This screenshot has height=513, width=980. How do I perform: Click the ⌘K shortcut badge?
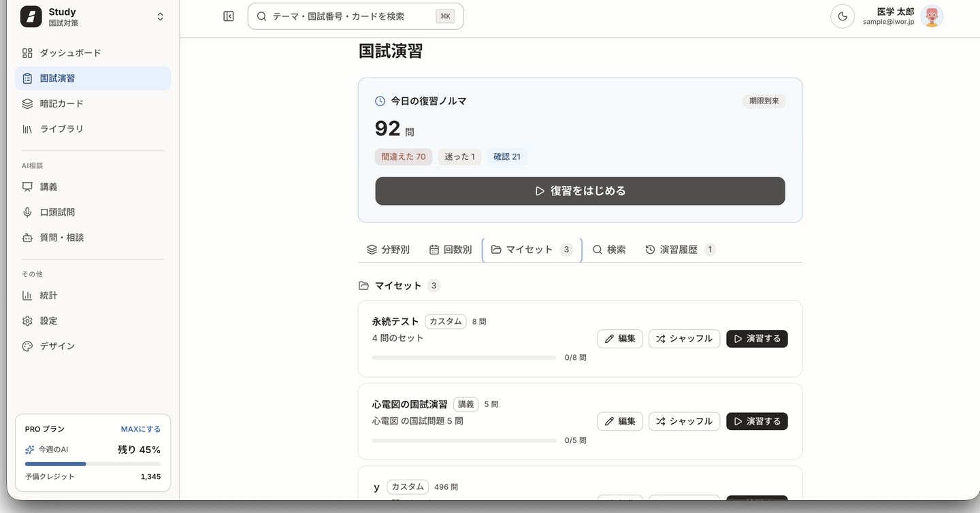pos(445,16)
